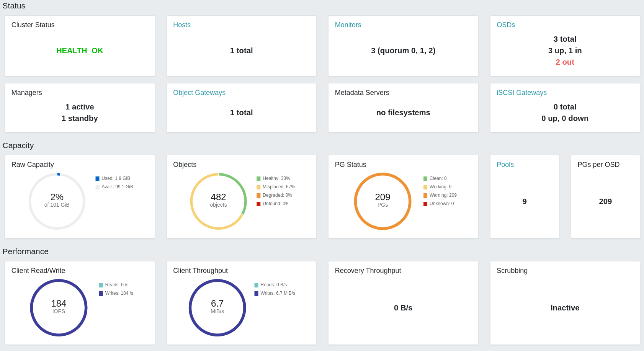Open the Object Gateways link
The height and width of the screenshot is (351, 644).
click(199, 93)
